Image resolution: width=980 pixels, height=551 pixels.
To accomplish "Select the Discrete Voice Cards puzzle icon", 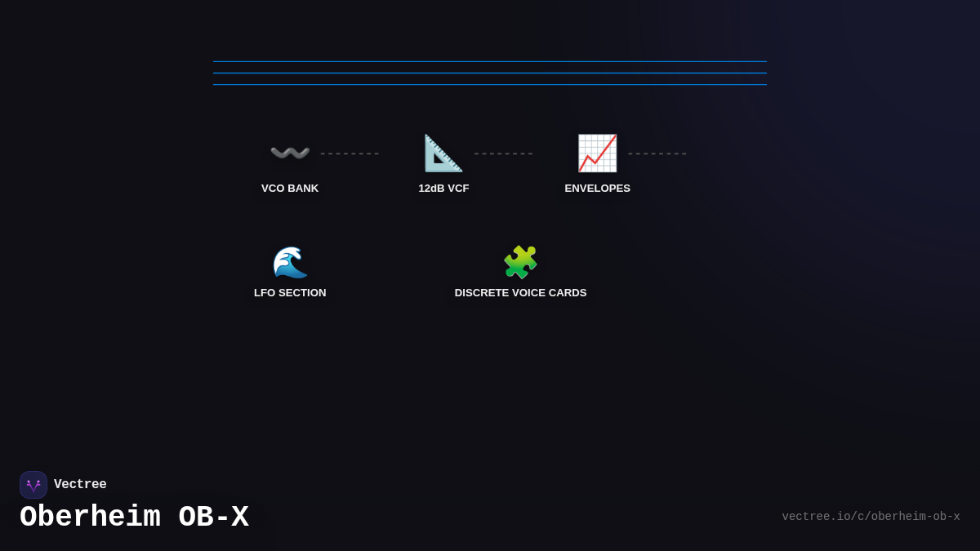I will click(520, 262).
